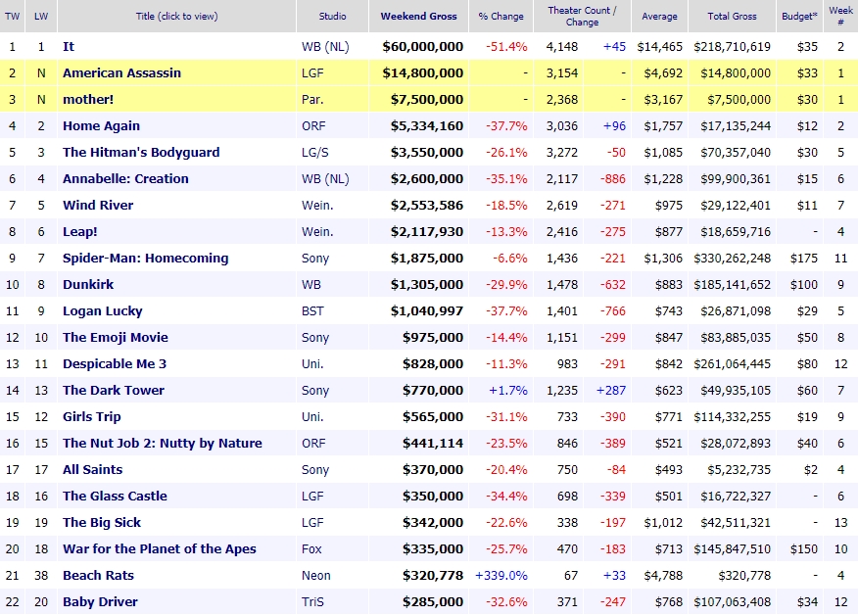Click LGF studio in American Assassin row

tap(312, 73)
